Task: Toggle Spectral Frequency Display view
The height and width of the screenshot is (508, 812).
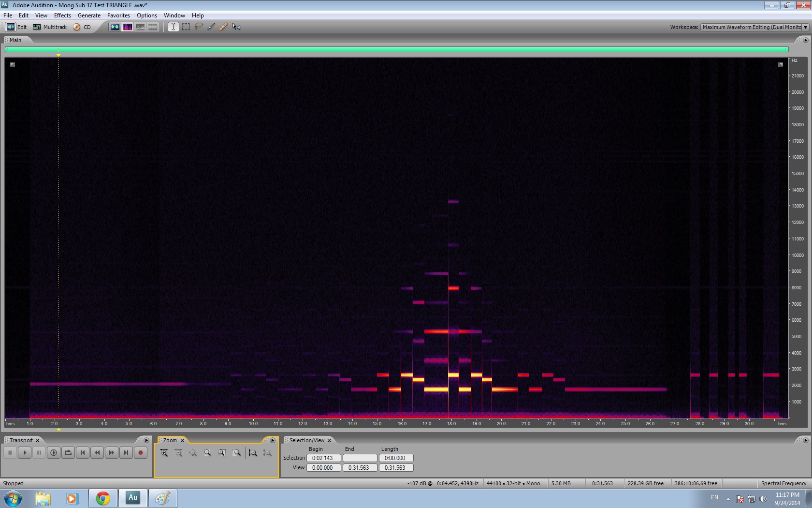Action: 128,27
